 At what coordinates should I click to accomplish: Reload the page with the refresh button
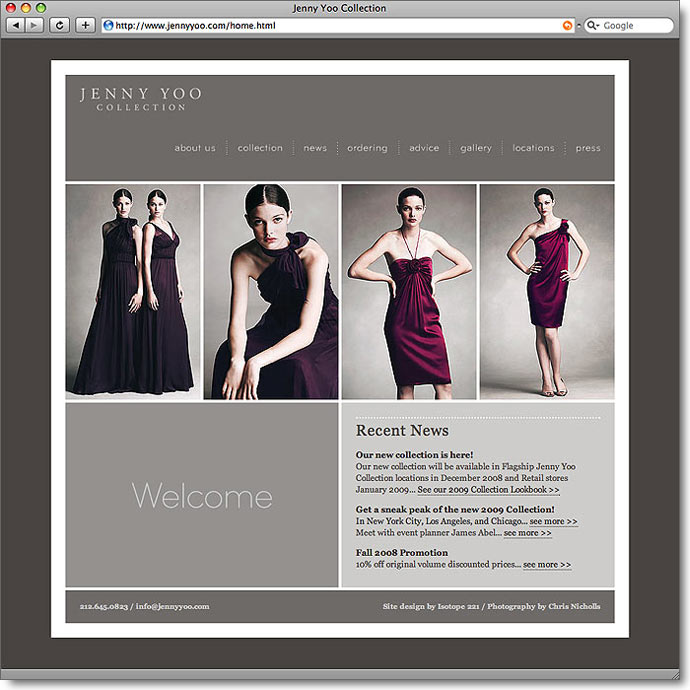59,26
